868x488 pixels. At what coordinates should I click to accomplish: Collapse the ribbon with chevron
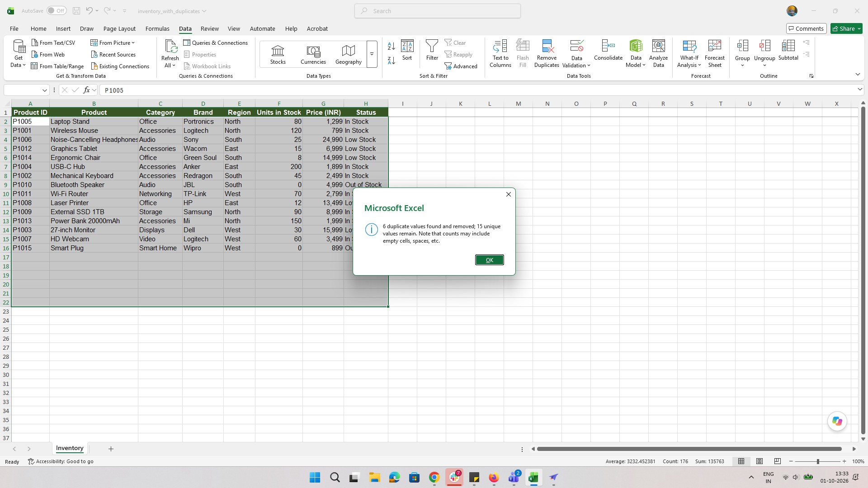[858, 75]
